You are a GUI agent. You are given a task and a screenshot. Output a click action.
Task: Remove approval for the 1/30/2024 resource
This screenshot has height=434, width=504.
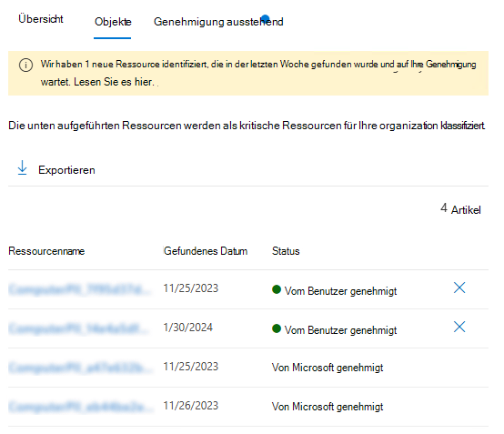pos(459,327)
